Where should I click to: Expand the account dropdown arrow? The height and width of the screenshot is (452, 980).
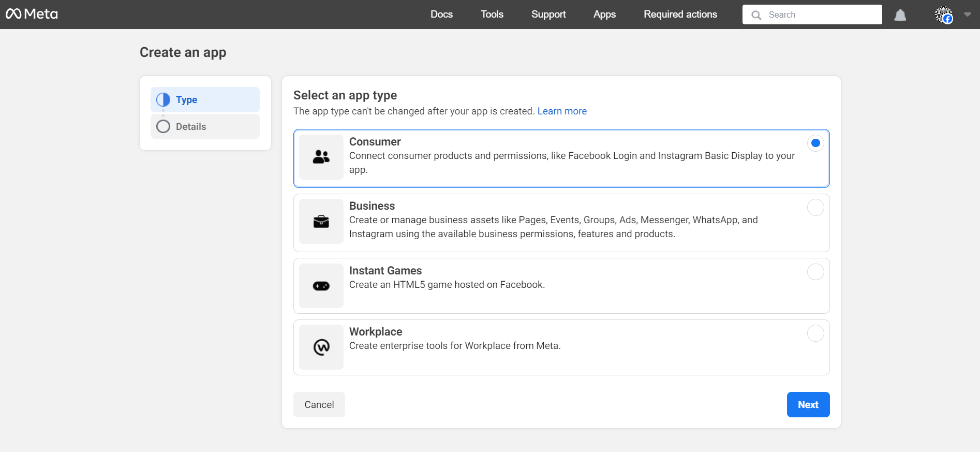coord(967,14)
